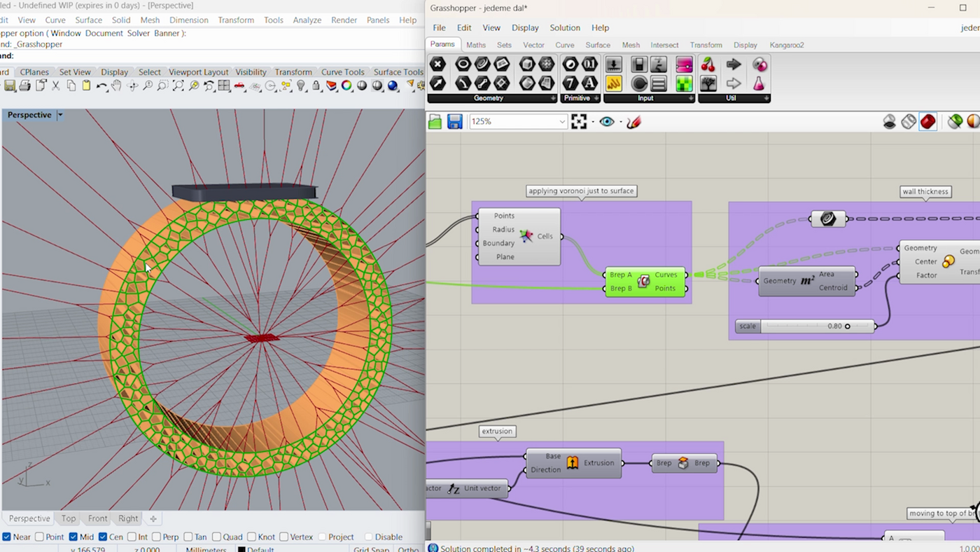The height and width of the screenshot is (552, 980).
Task: Select the padlock Lock icon
Action: [316, 85]
